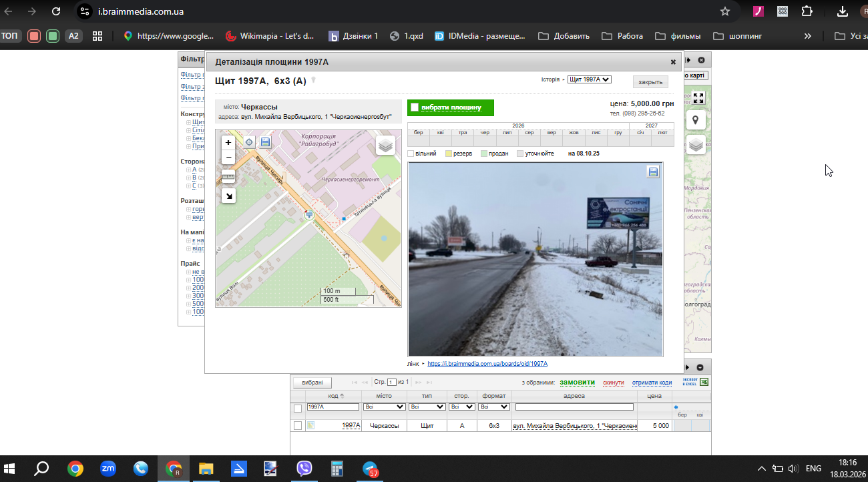868x482 pixels.
Task: Click the empty адреса filter input field
Action: pyautogui.click(x=574, y=407)
